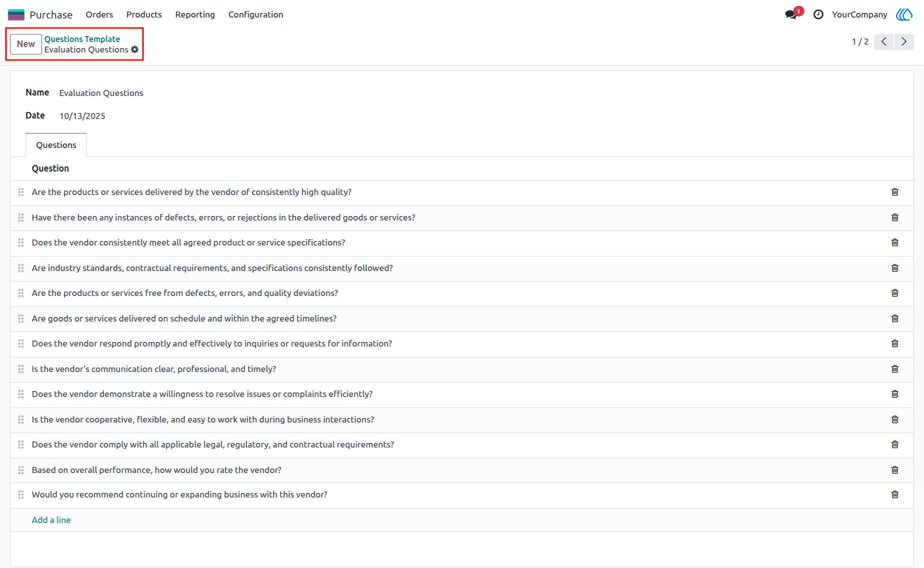Delete the 'free from defects' question row

pos(895,293)
